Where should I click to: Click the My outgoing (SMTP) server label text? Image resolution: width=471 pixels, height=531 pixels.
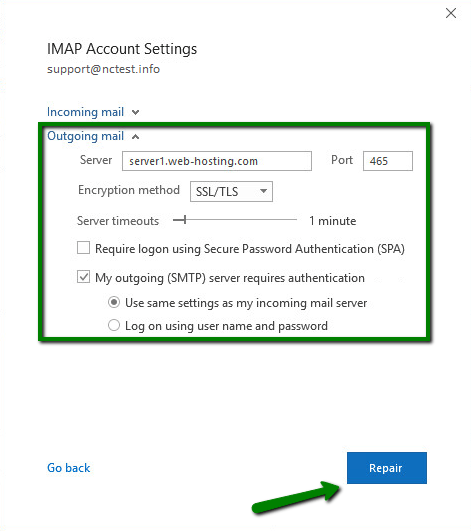coord(230,278)
